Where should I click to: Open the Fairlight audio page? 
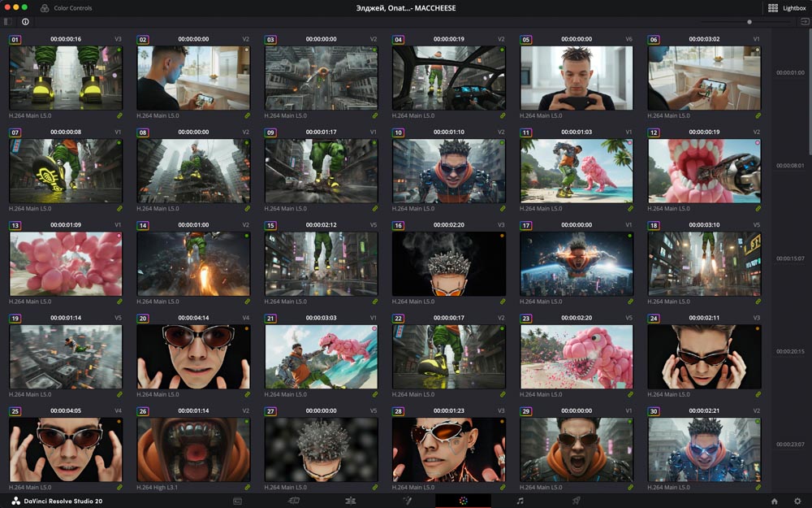(x=520, y=501)
